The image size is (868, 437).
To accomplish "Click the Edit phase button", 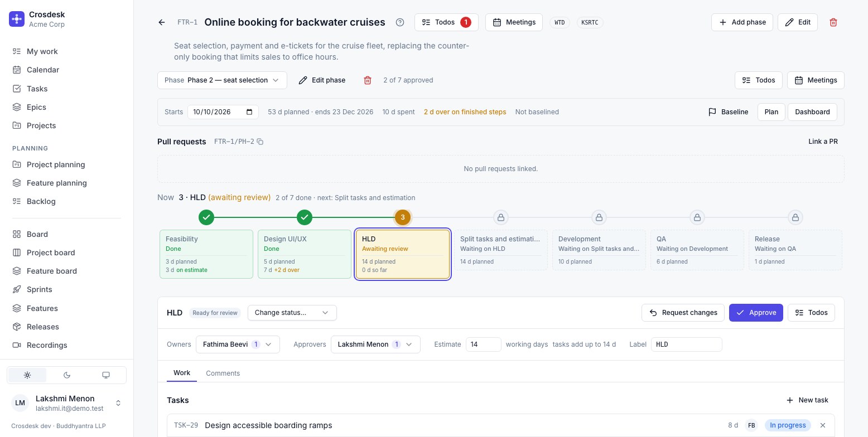I will tap(322, 80).
